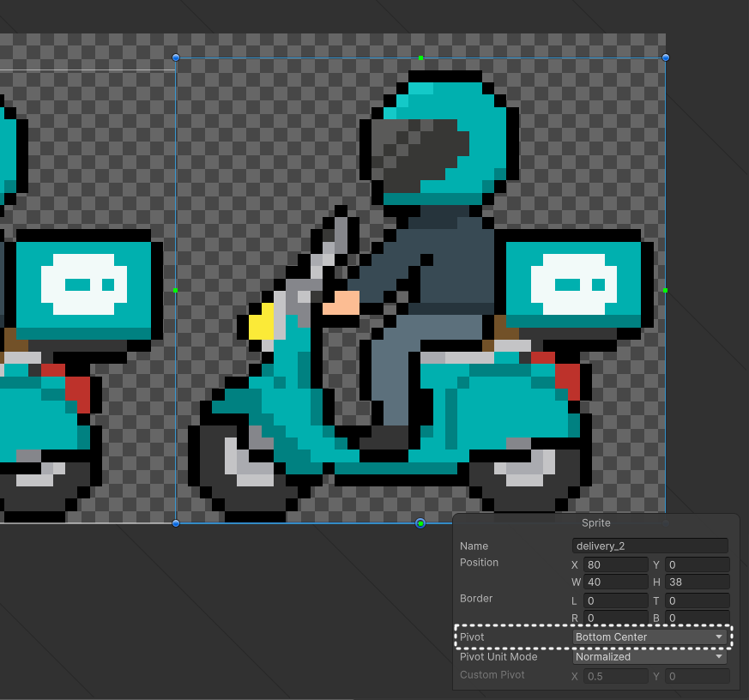Click the Pivot label text
Image resolution: width=749 pixels, height=700 pixels.
(472, 637)
